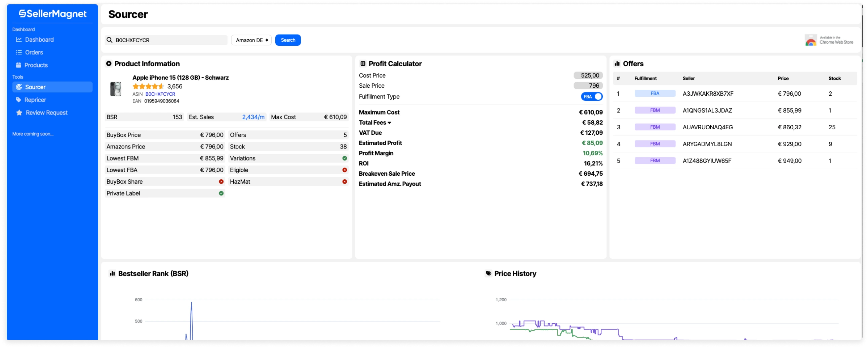This screenshot has width=868, height=348.
Task: Open the Chrome Web Store badge
Action: [x=829, y=40]
